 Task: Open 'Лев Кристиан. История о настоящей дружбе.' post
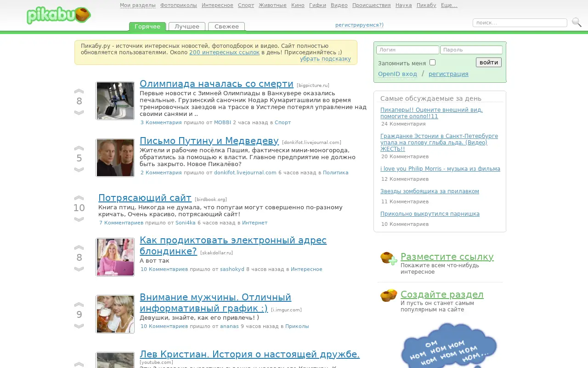[x=249, y=354]
